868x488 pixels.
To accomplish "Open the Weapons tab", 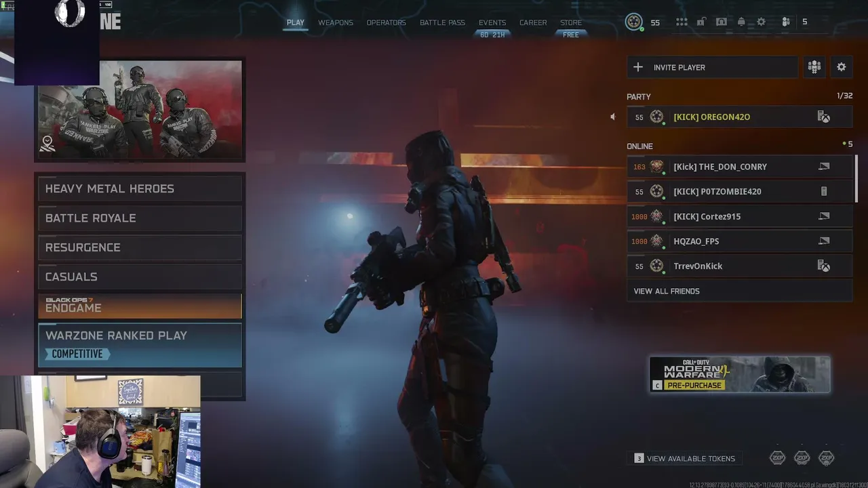I will pos(336,22).
